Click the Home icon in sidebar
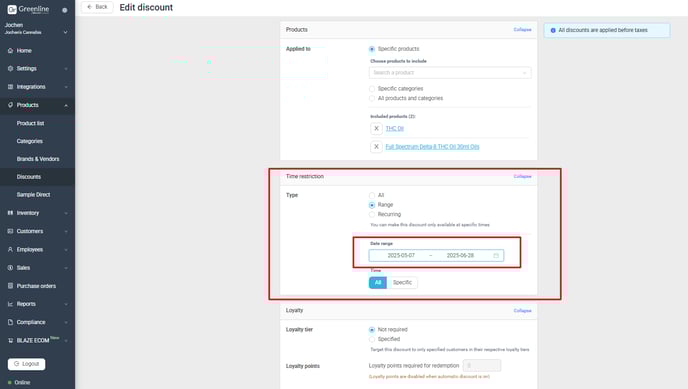 [x=10, y=50]
